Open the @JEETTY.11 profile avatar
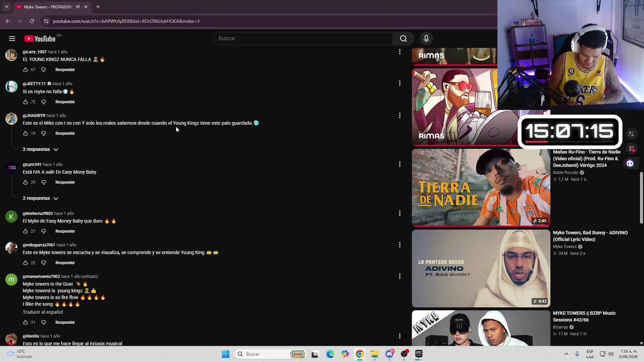 click(x=11, y=87)
